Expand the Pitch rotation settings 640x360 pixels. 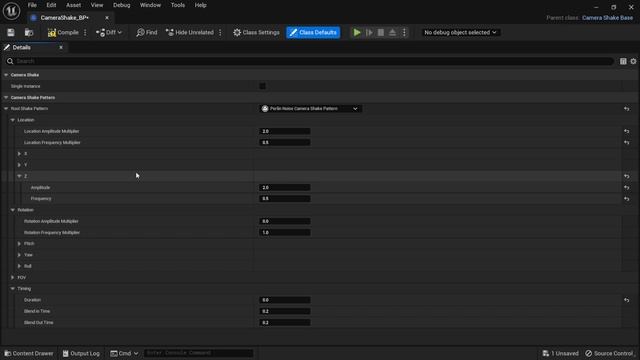(19, 244)
